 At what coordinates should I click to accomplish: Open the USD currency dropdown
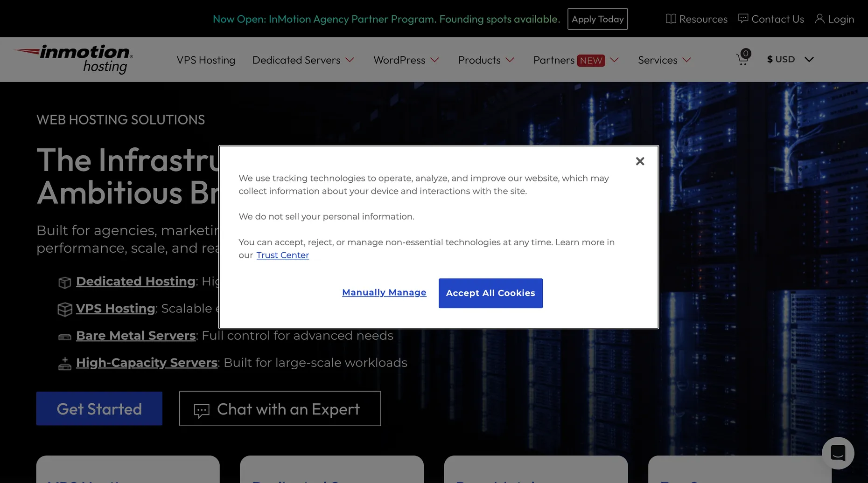(x=790, y=59)
